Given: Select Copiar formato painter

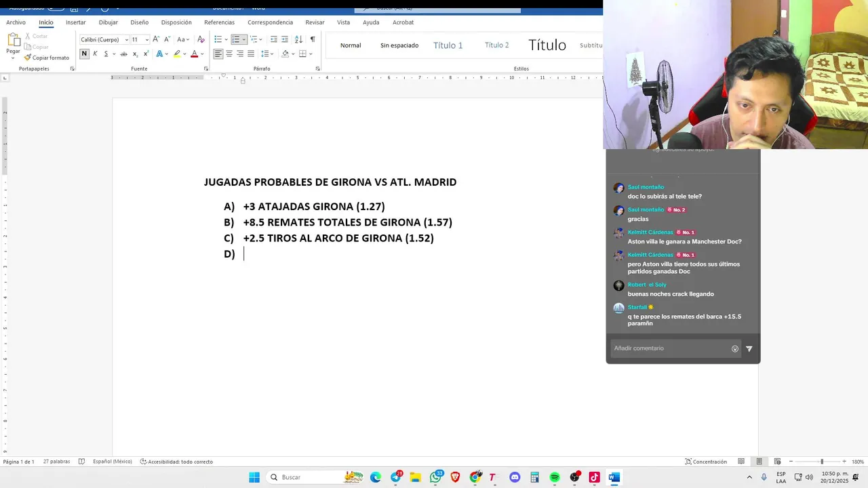Looking at the screenshot, I should [x=47, y=58].
